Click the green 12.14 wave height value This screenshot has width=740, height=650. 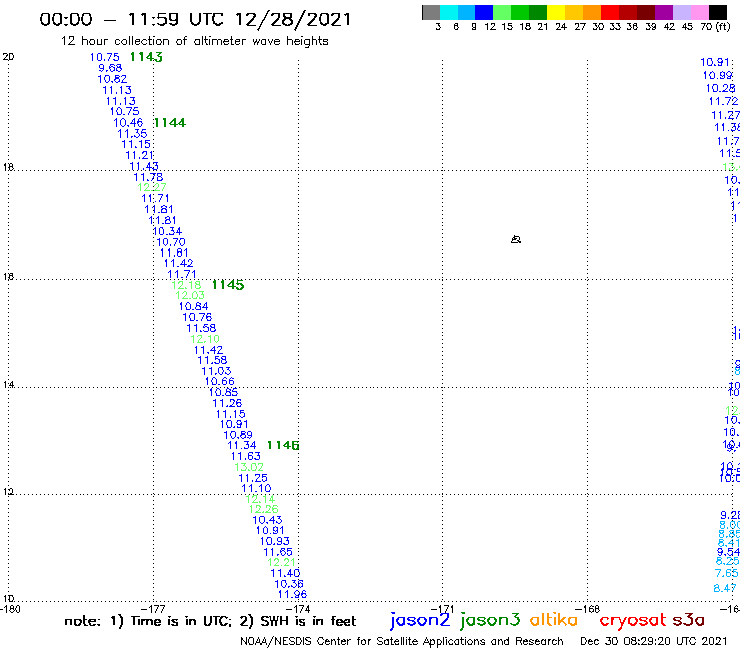click(x=260, y=499)
